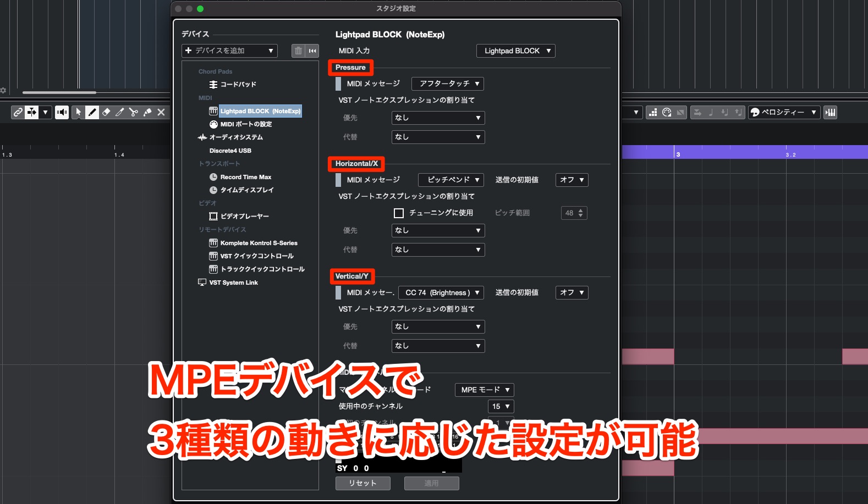Toggle the step input arrows icon
This screenshot has height=504, width=868.
point(697,112)
